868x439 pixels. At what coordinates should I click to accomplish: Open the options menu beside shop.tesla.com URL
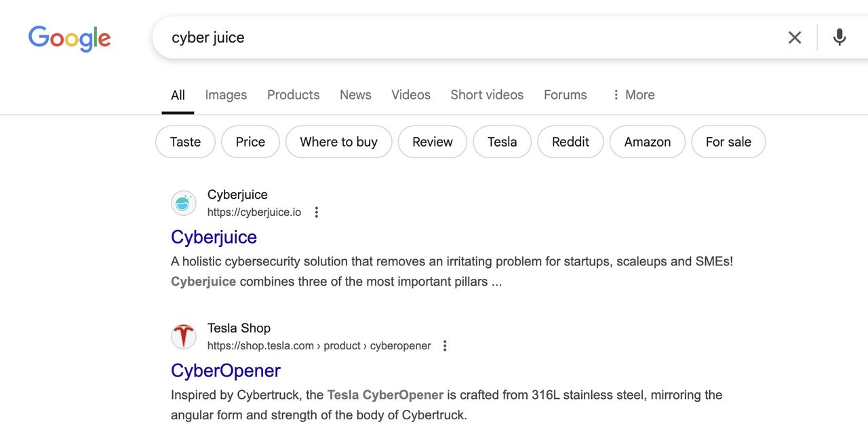click(x=445, y=346)
